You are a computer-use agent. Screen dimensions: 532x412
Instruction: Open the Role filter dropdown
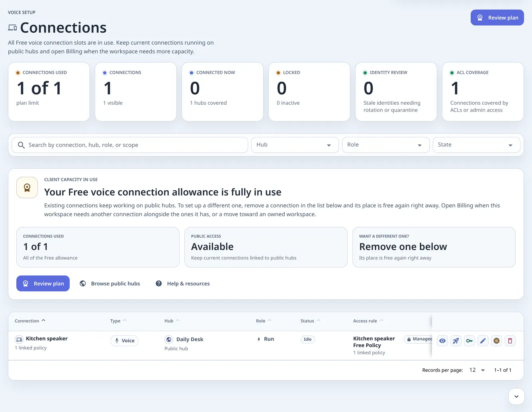tap(386, 145)
